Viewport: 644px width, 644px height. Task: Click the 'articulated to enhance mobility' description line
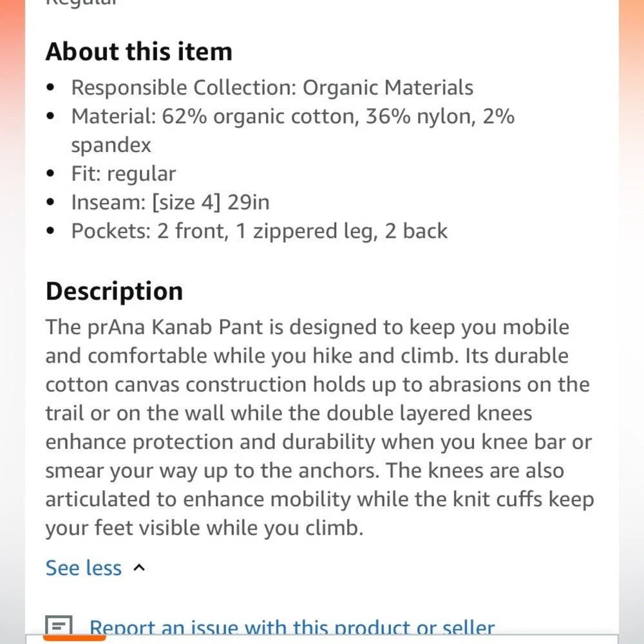tap(319, 499)
